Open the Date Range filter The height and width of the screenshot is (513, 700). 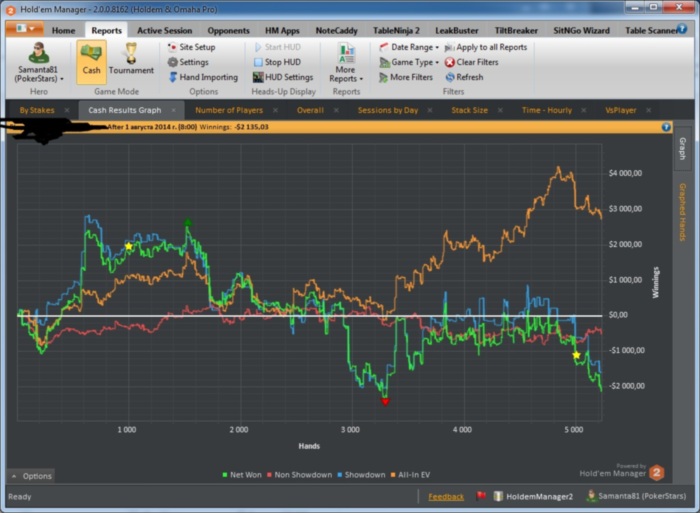tap(409, 47)
